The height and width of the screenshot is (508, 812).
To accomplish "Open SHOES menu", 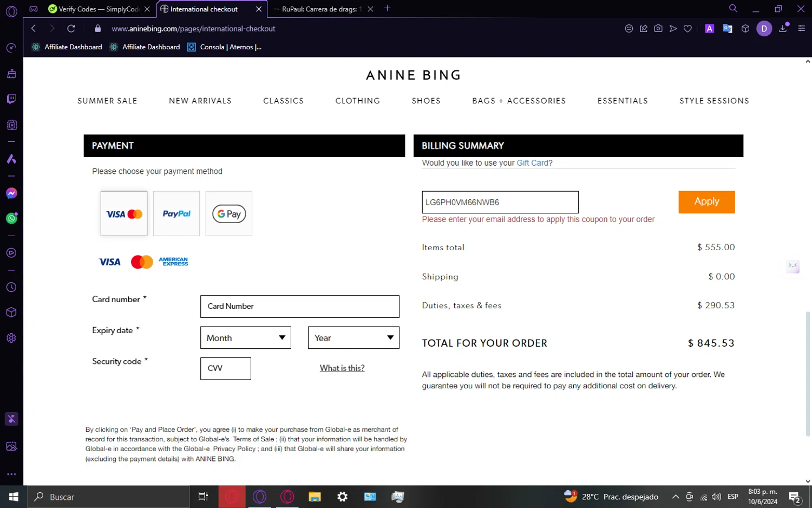I will pos(426,101).
